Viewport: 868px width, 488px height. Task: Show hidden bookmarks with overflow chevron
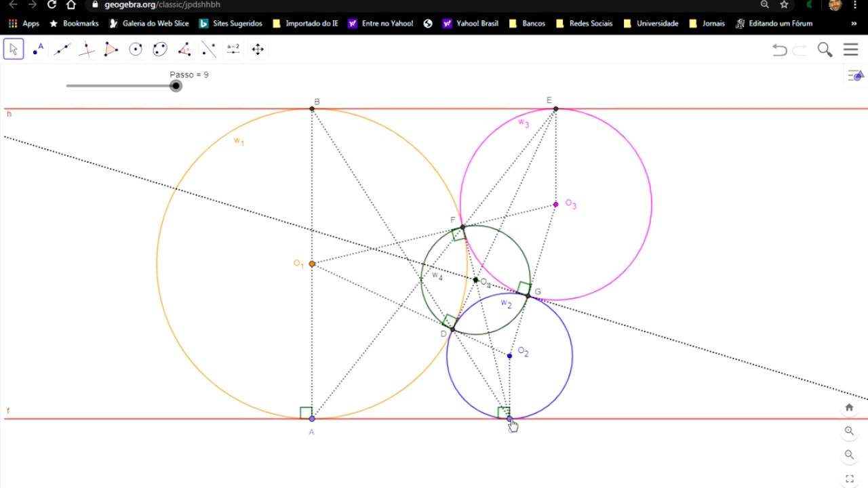(x=854, y=23)
